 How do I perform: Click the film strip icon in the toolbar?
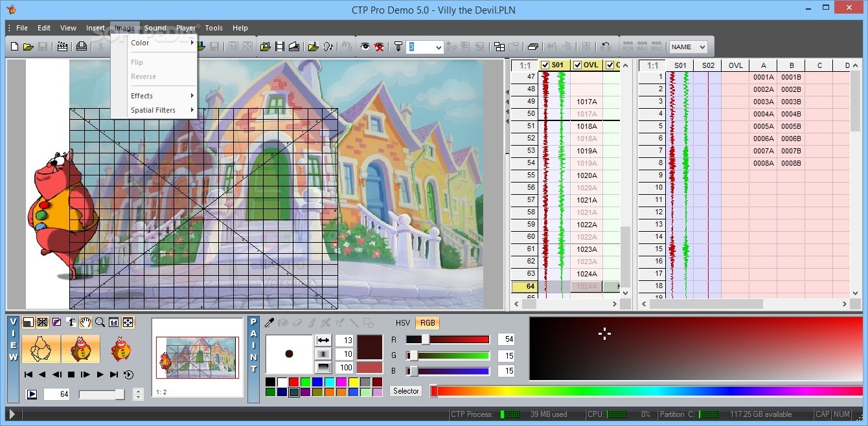pos(280,47)
